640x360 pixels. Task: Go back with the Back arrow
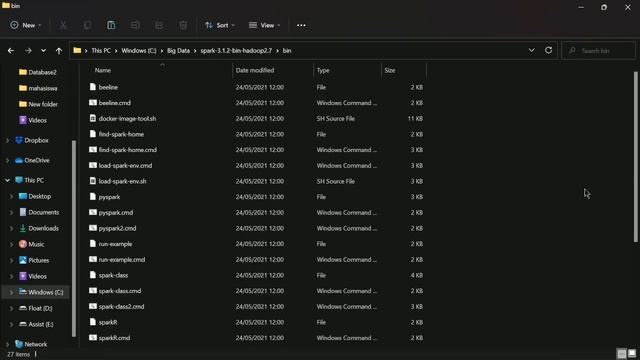pos(11,51)
